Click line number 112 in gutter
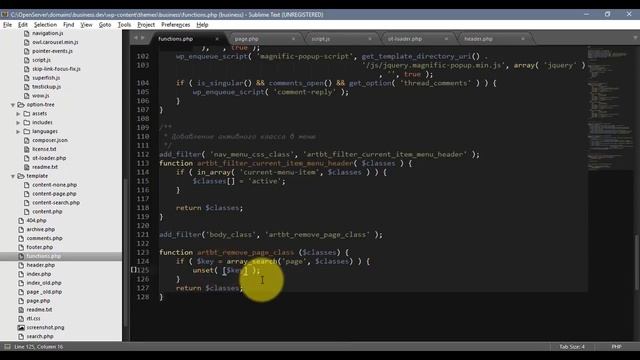 tap(143, 154)
